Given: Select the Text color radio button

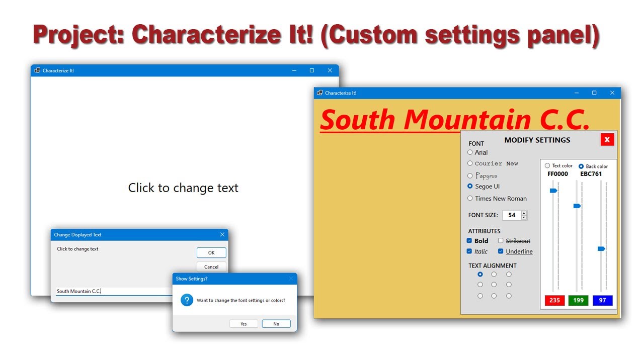Looking at the screenshot, I should point(547,165).
